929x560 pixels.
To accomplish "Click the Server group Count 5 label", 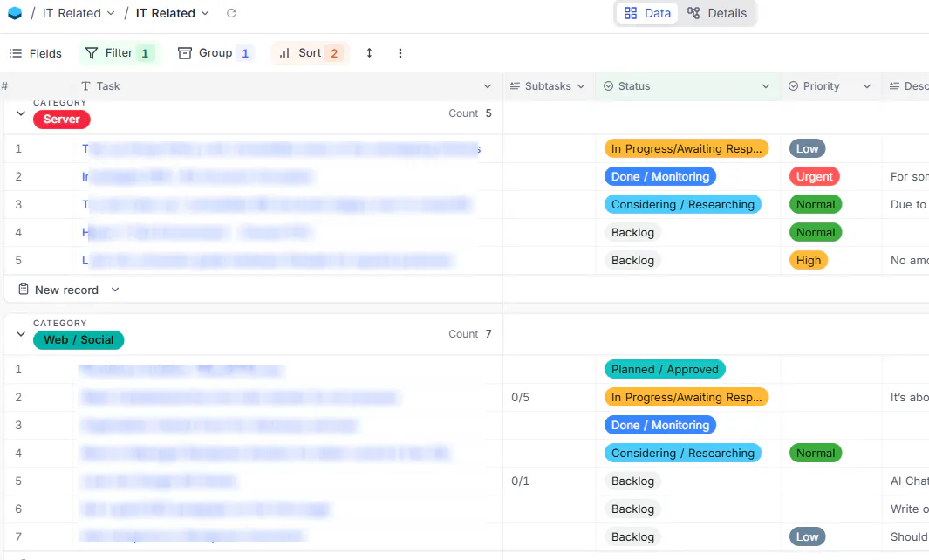I will (x=470, y=113).
